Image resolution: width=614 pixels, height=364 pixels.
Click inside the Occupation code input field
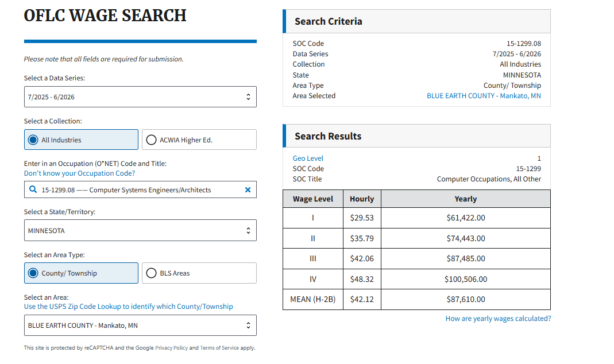coord(138,190)
